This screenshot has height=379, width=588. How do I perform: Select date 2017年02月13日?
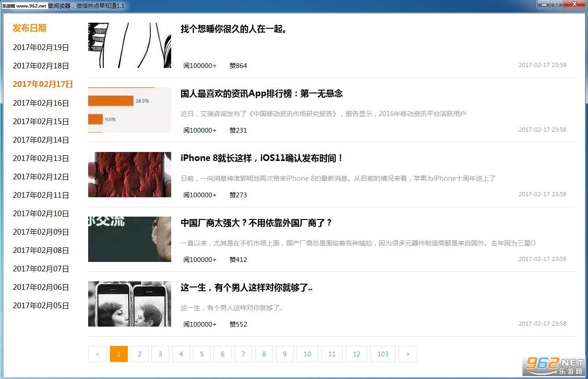(41, 158)
